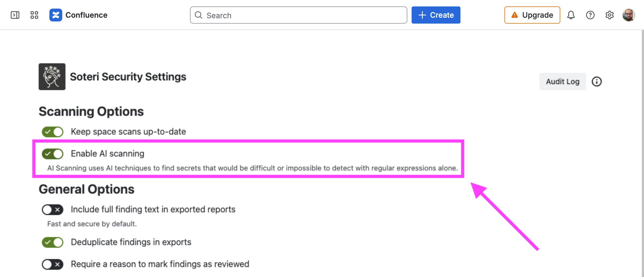Toggle Include full finding text in exported reports
The height and width of the screenshot is (277, 644).
[53, 210]
